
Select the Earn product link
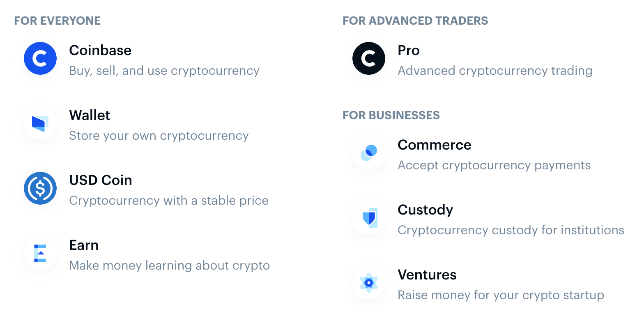[x=84, y=245]
